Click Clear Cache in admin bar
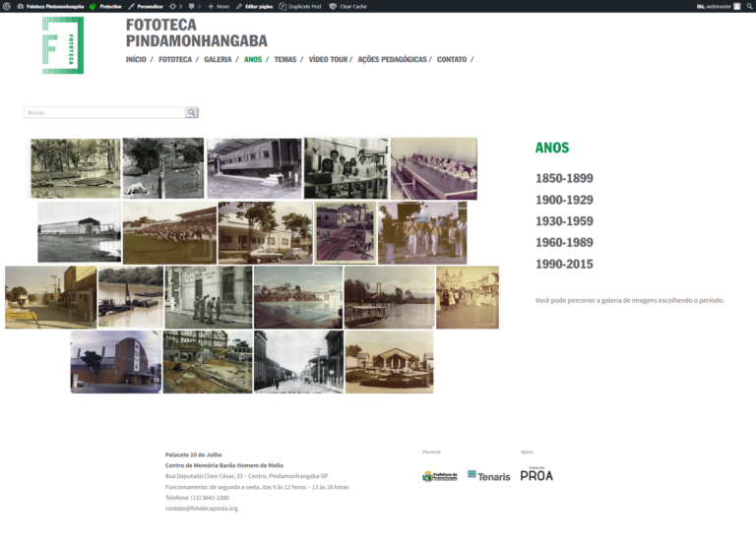 pos(348,6)
